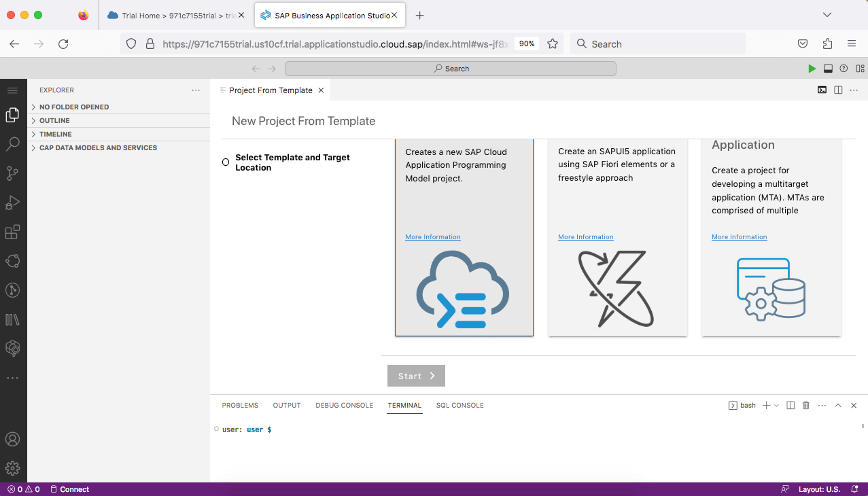The height and width of the screenshot is (496, 868).
Task: Open Explorer views and more actions ellipsis
Action: (196, 90)
